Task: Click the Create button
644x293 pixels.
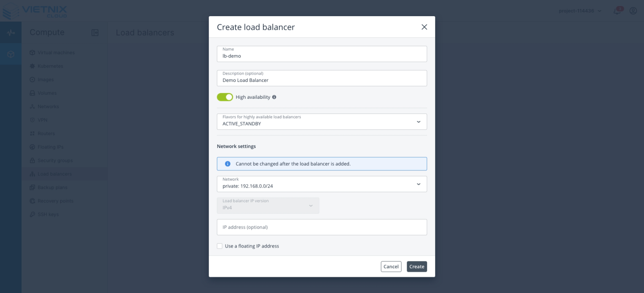Action: [x=416, y=266]
